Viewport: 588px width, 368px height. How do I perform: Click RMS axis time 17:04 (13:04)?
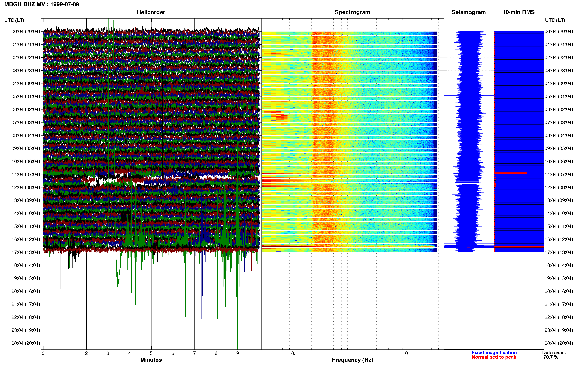559,252
